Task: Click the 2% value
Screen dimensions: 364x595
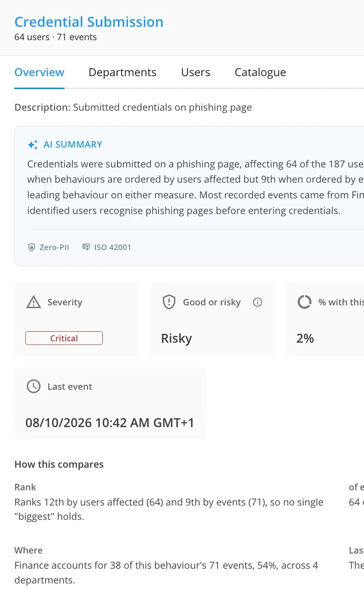Action: click(x=305, y=339)
